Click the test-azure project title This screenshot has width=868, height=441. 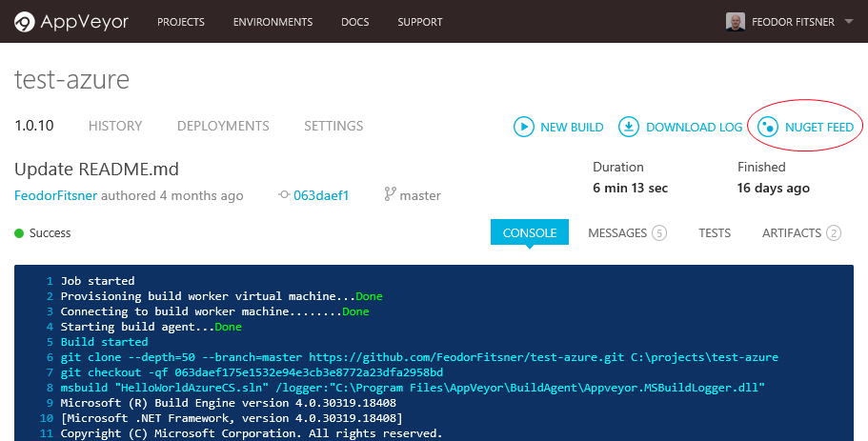click(x=72, y=80)
